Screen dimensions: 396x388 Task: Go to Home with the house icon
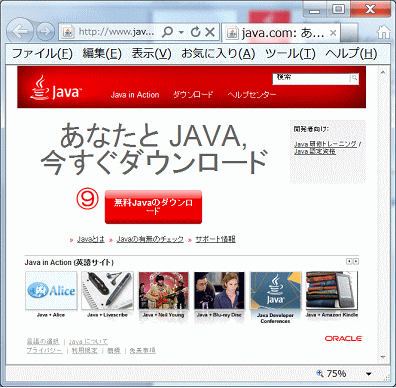[x=383, y=32]
